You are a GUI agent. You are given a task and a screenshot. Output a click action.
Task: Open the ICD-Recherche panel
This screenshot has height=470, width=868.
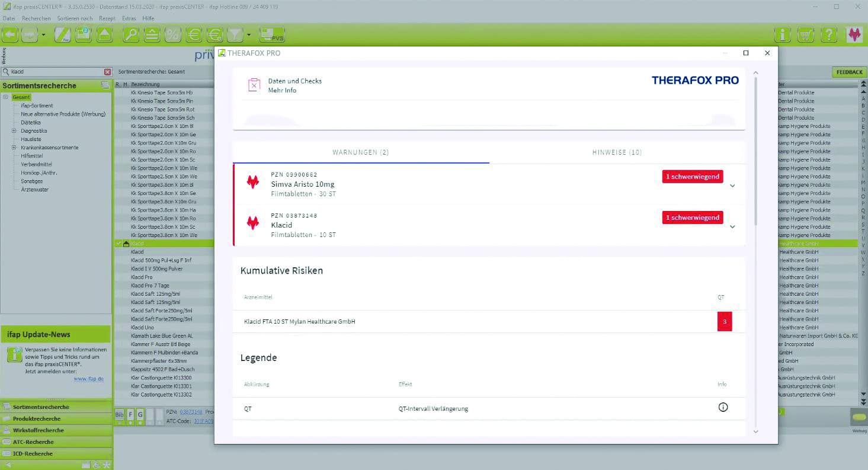pos(56,453)
